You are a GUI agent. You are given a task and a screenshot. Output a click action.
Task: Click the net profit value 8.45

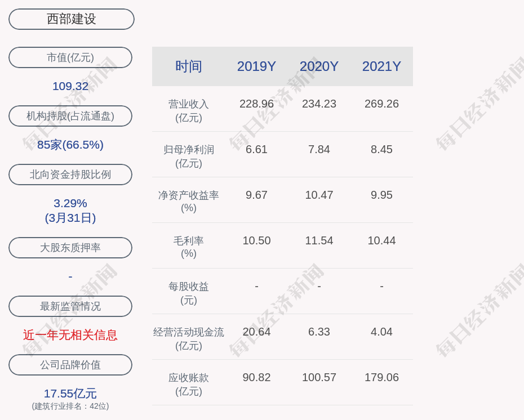(x=381, y=149)
